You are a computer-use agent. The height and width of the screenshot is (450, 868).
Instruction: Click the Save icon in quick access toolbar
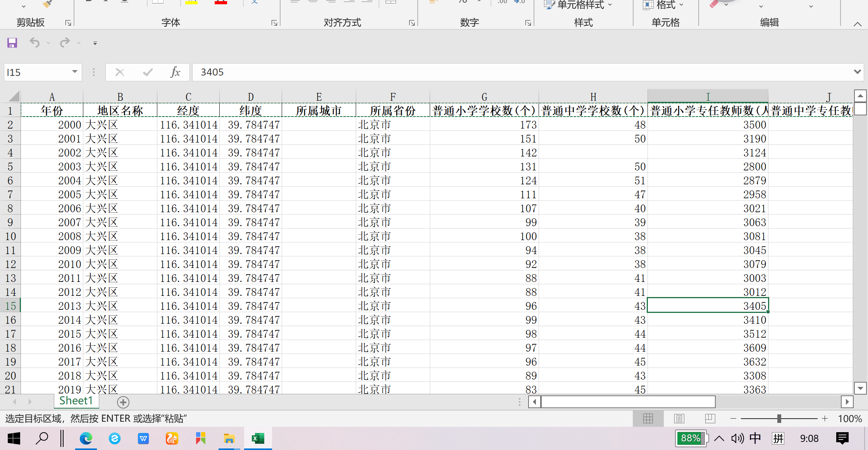tap(12, 43)
